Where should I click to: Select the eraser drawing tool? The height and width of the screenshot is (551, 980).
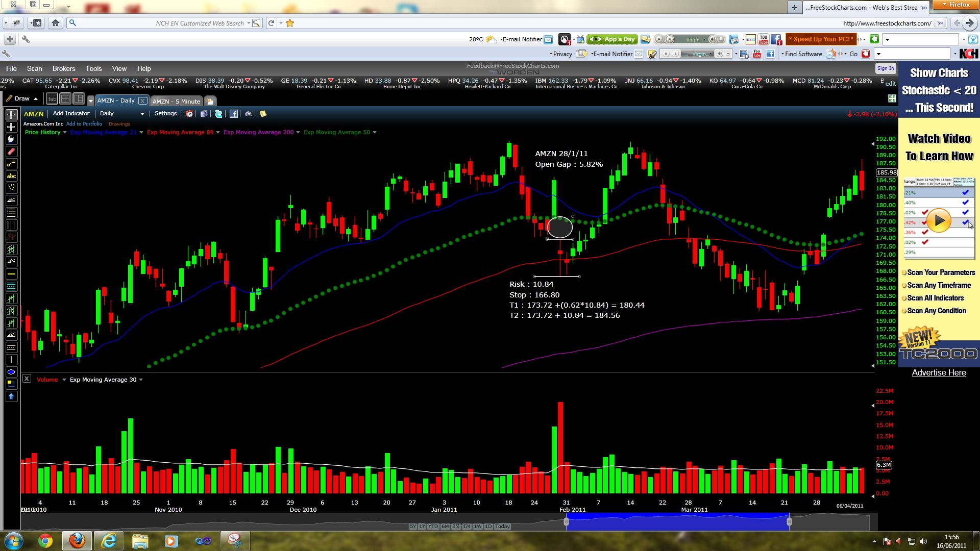pos(11,152)
